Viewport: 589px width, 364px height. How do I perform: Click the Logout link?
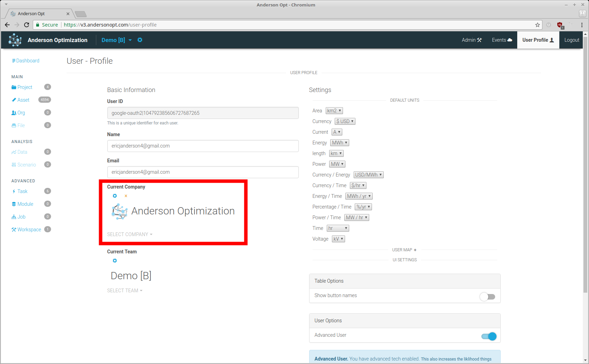pyautogui.click(x=571, y=40)
